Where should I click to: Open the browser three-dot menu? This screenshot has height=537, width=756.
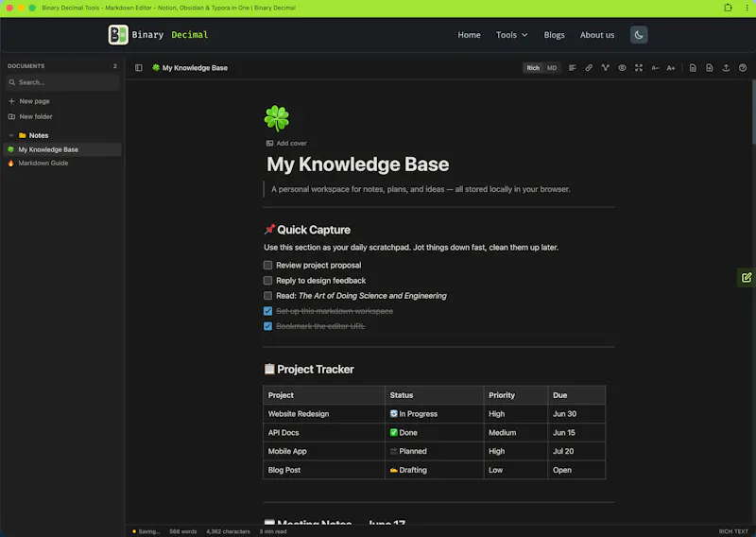[x=747, y=8]
